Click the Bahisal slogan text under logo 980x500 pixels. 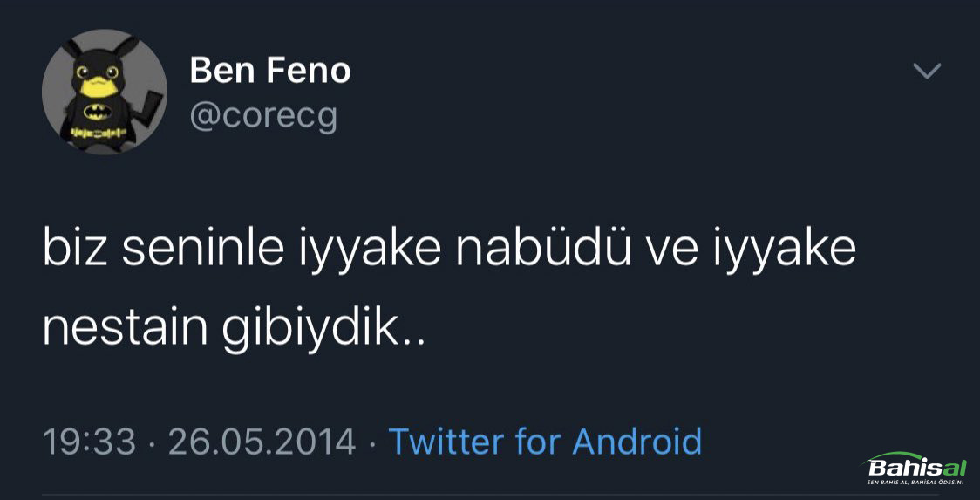click(914, 483)
